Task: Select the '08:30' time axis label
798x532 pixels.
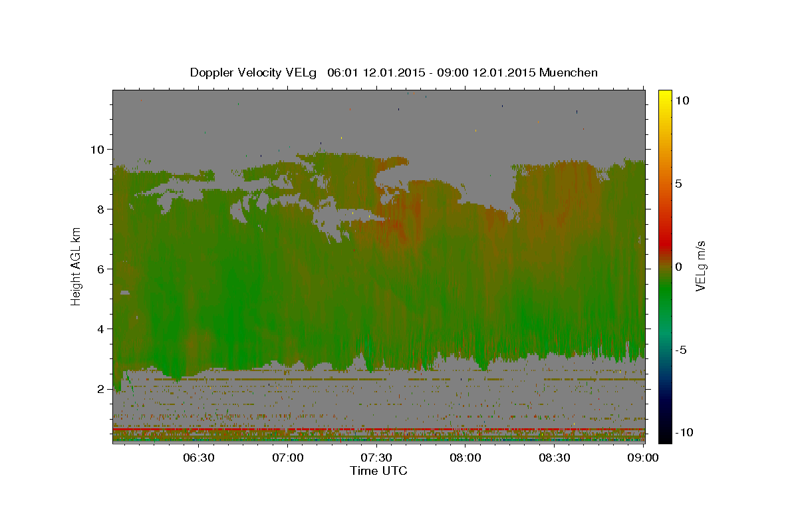Action: pyautogui.click(x=555, y=458)
